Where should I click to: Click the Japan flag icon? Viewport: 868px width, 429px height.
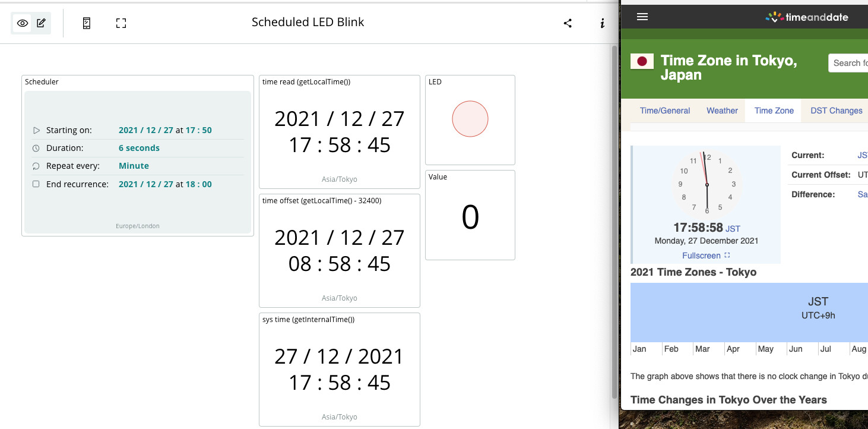point(642,61)
